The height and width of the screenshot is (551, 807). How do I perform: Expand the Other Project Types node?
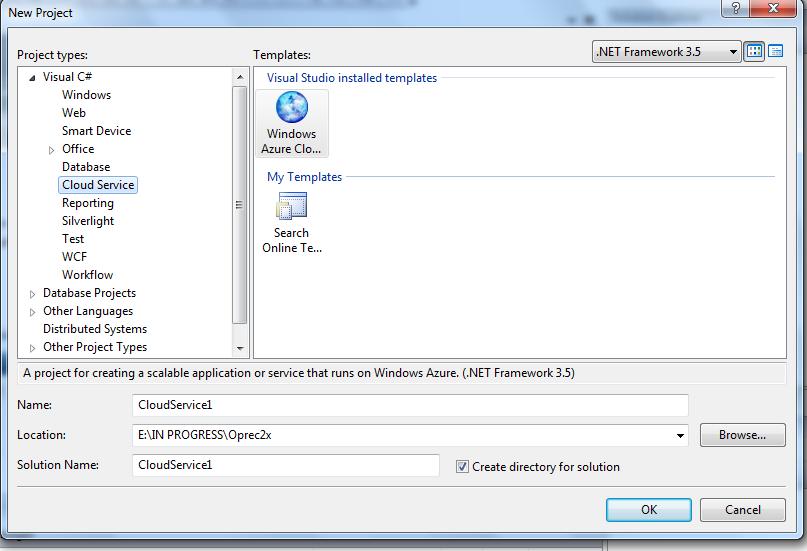[32, 348]
